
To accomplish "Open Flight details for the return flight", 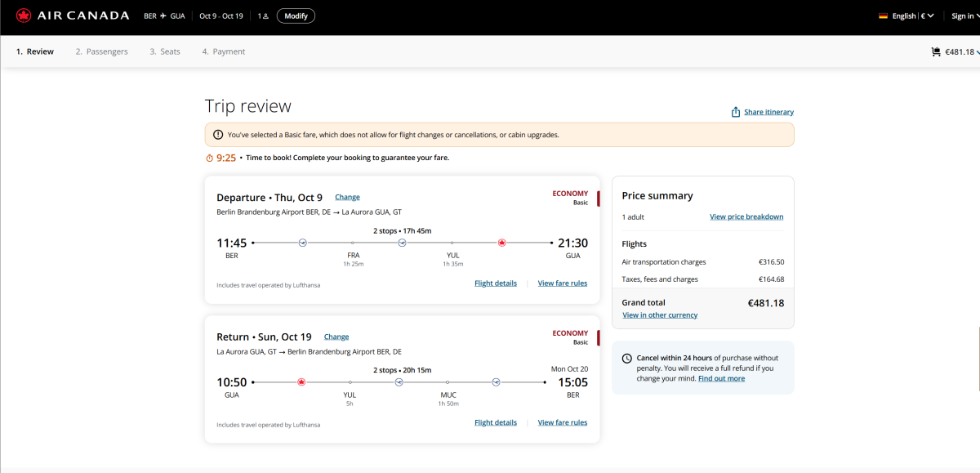I will [x=495, y=422].
